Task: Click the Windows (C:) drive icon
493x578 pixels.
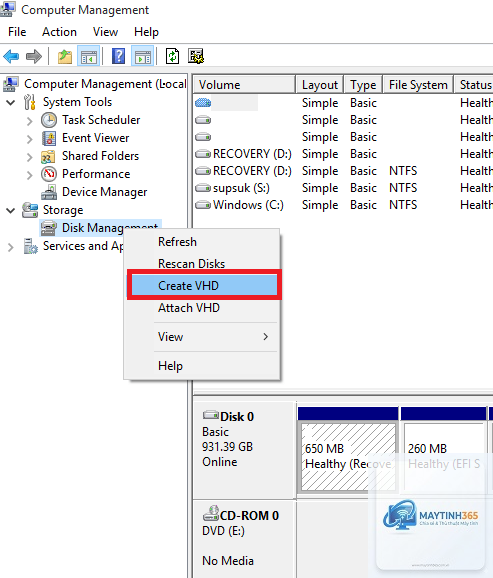Action: 203,205
